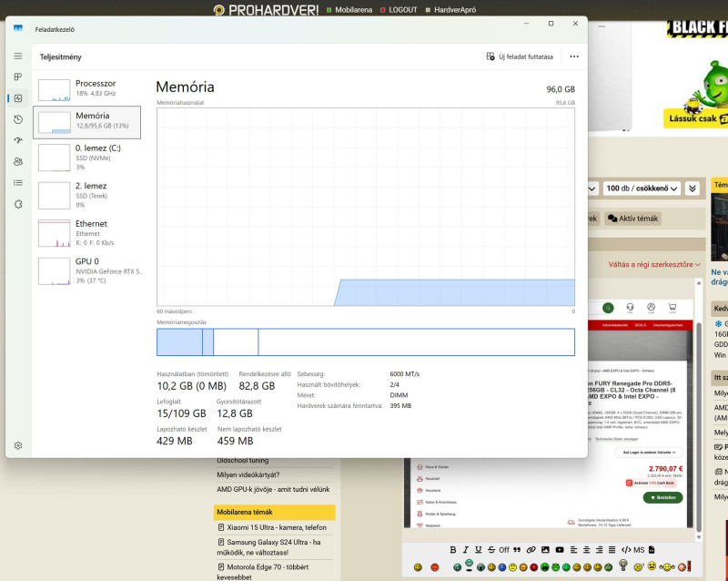Select the Performance page icon in Task Manager sidebar
Viewport: 728px width, 581px height.
pos(18,98)
